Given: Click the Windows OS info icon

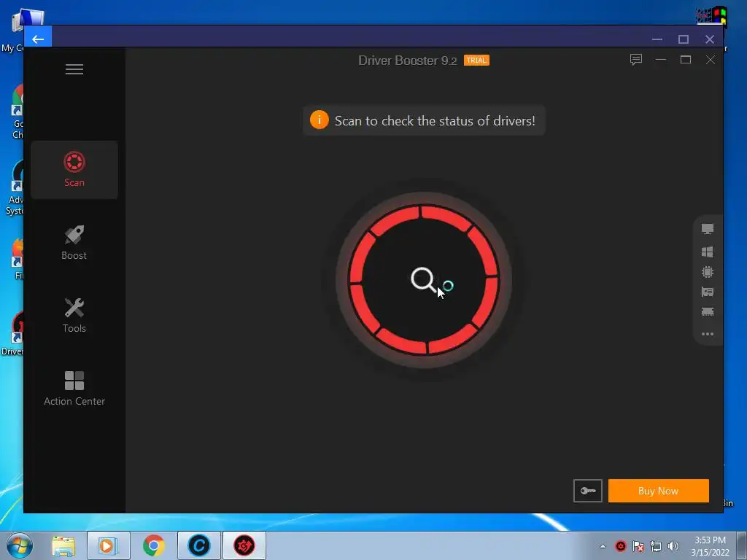Looking at the screenshot, I should (x=708, y=252).
